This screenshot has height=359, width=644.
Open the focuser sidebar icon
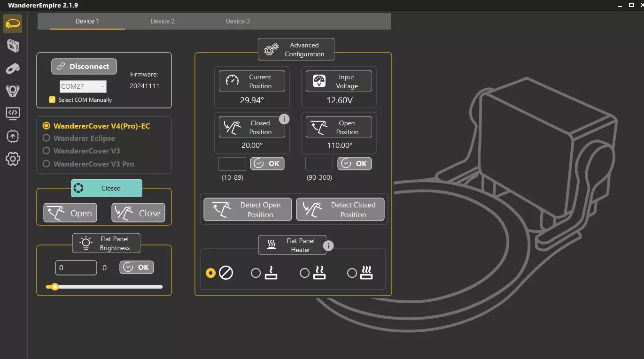13,91
